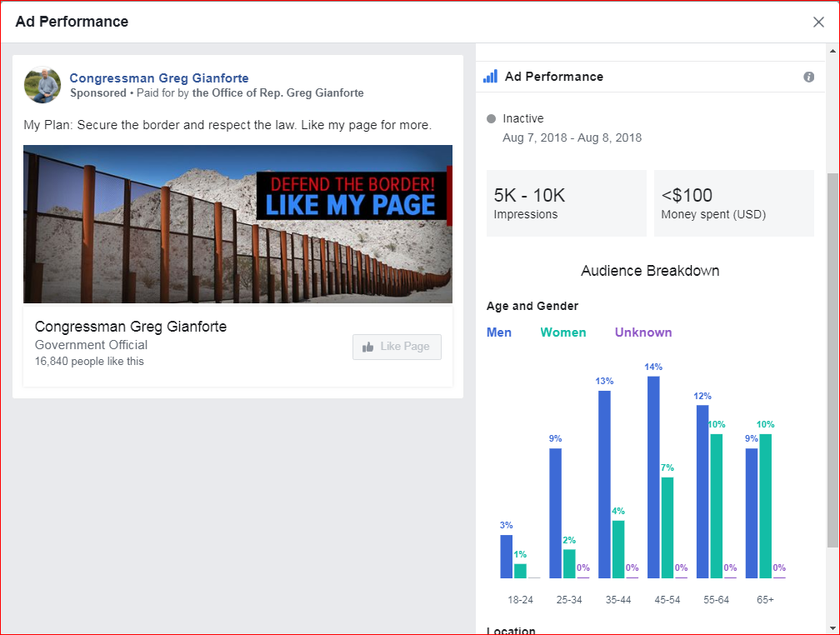Open the Congressman Greg Gianforte page link

159,78
